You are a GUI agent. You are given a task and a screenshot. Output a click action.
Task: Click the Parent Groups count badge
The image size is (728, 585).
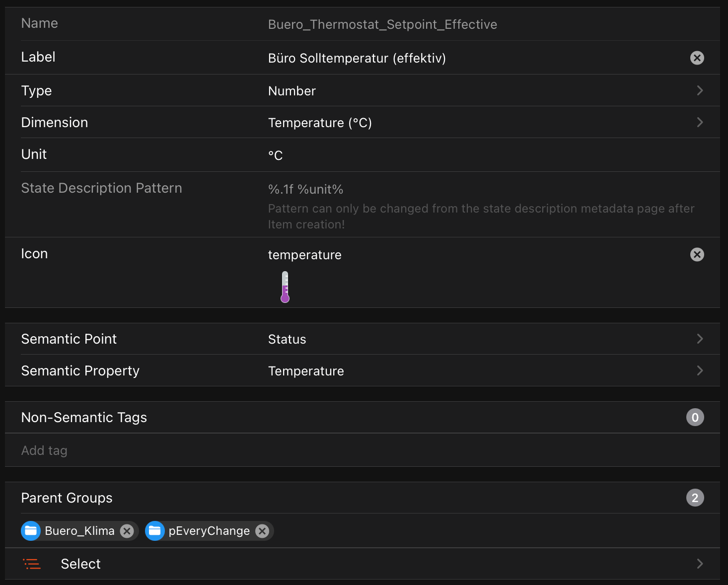(x=695, y=498)
